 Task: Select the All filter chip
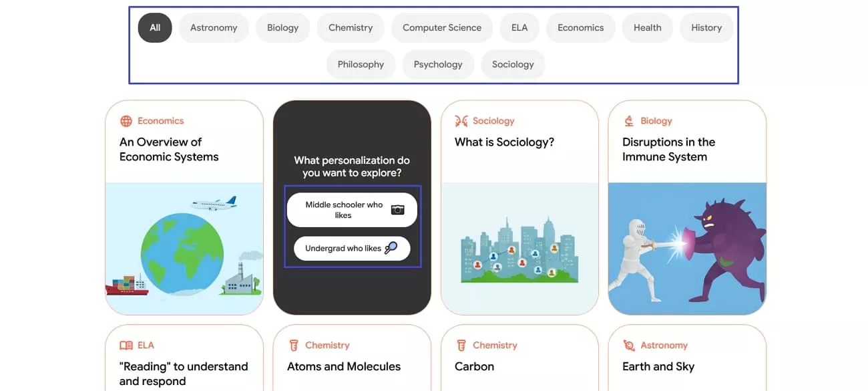(155, 28)
